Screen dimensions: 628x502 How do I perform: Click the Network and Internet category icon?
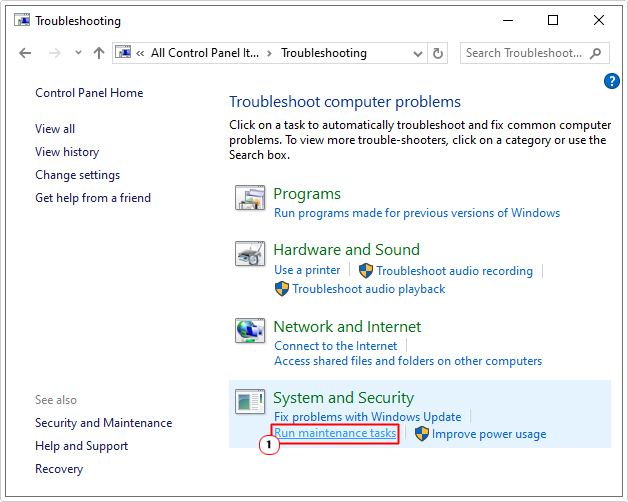coord(250,331)
